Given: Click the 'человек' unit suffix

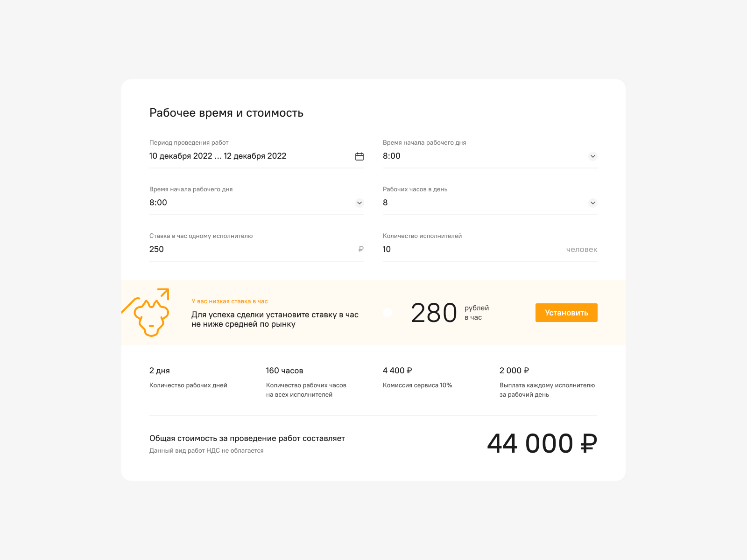Looking at the screenshot, I should pos(581,250).
